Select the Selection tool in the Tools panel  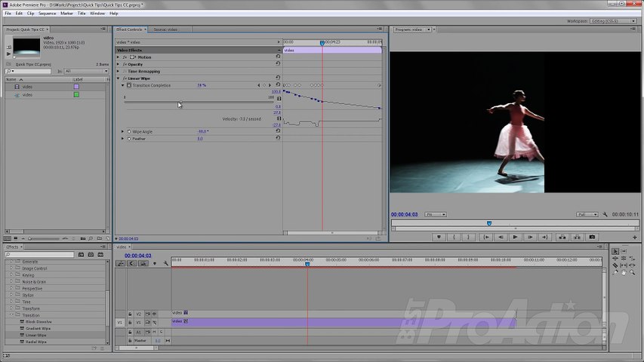(x=615, y=251)
